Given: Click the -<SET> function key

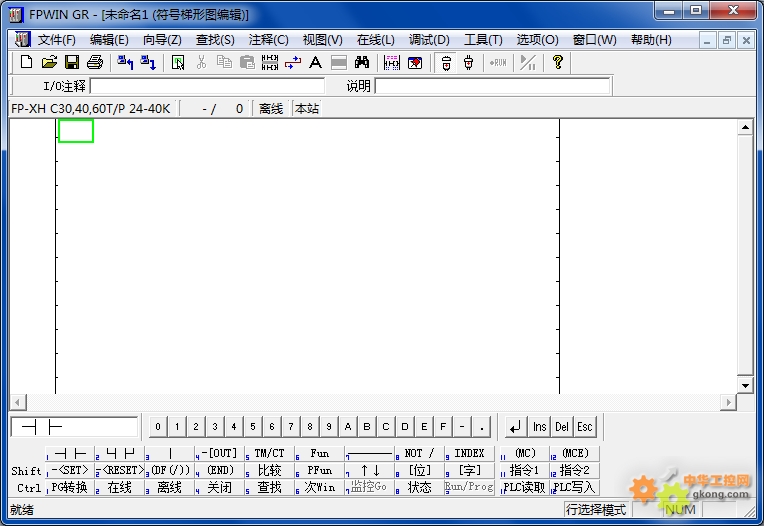Looking at the screenshot, I should point(71,470).
